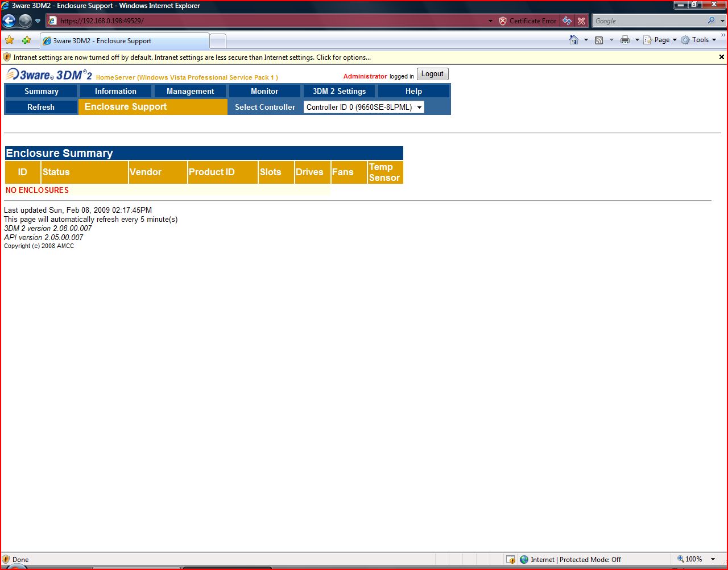Expand the feeds dropdown arrow
The height and width of the screenshot is (570, 728).
click(611, 40)
